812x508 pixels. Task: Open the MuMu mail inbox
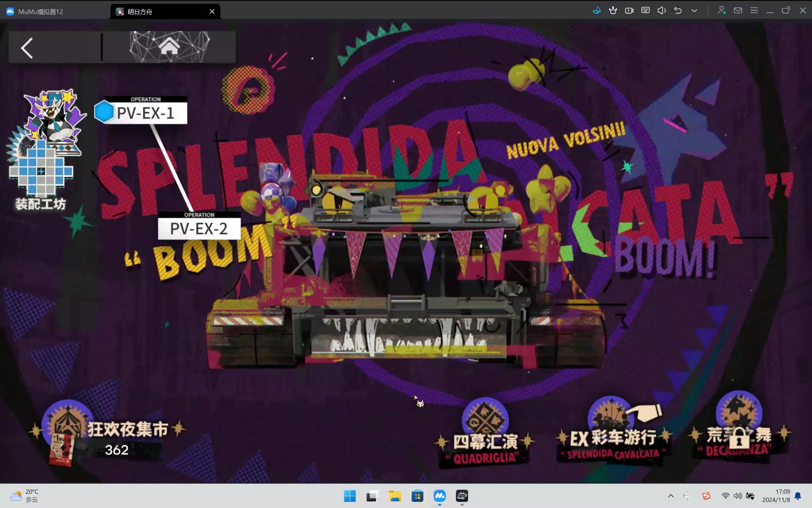[x=738, y=10]
